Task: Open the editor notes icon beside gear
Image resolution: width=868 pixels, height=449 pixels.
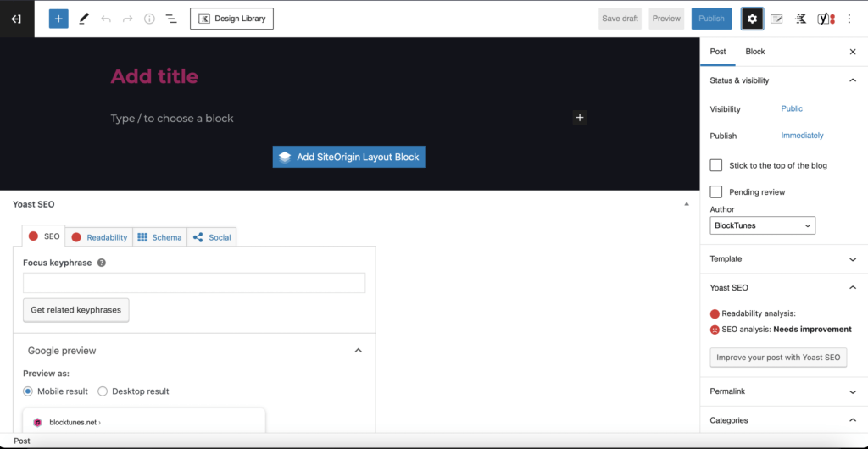Action: [776, 19]
